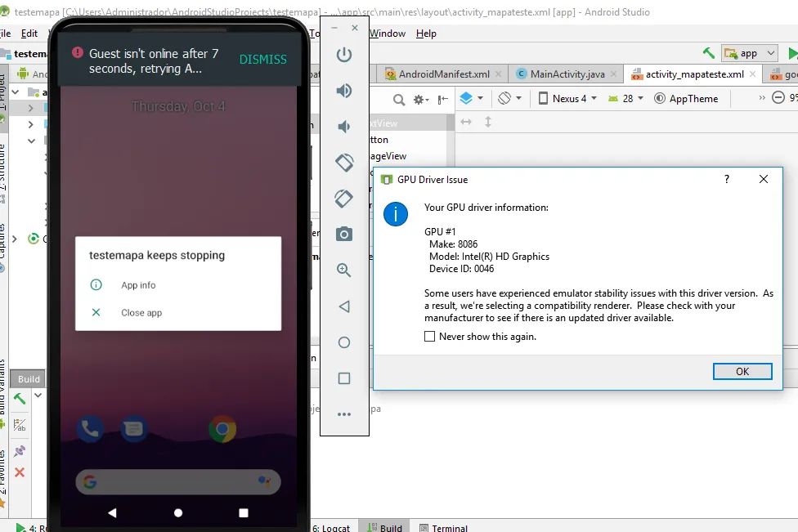Open the palette gear settings menu
This screenshot has width=798, height=532.
[421, 99]
